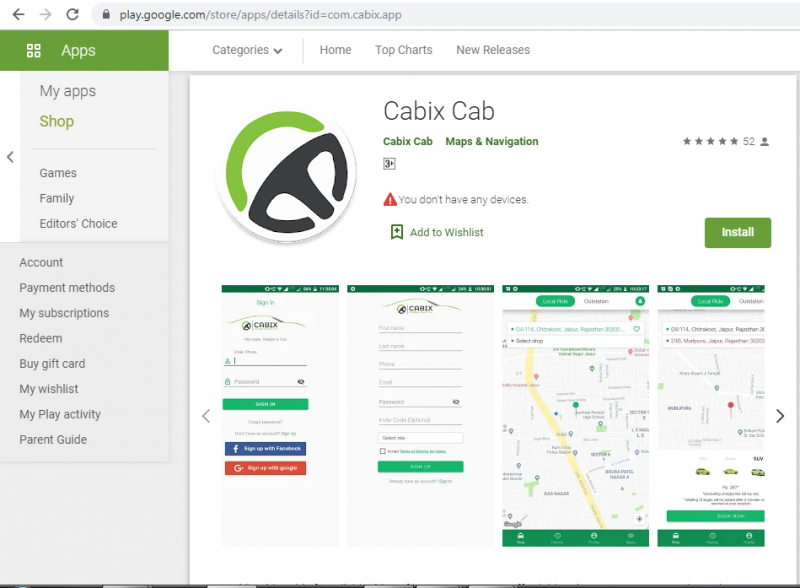Select My apps in the sidebar
The width and height of the screenshot is (800, 588).
point(68,91)
